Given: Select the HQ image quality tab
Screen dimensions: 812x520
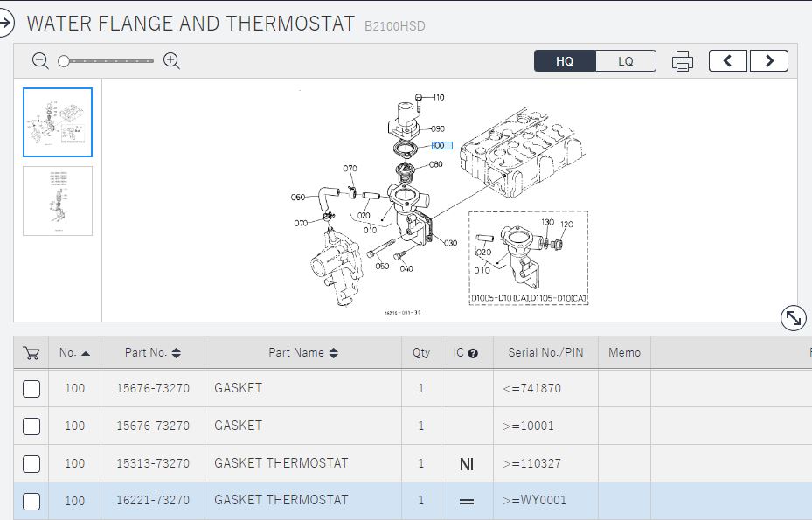Looking at the screenshot, I should click(565, 60).
